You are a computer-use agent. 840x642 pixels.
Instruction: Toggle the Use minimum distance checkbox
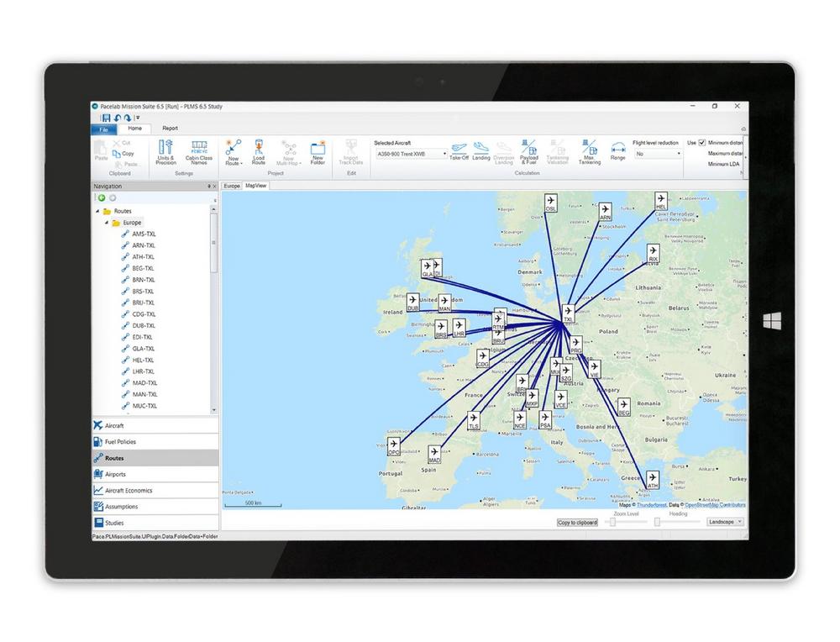701,143
